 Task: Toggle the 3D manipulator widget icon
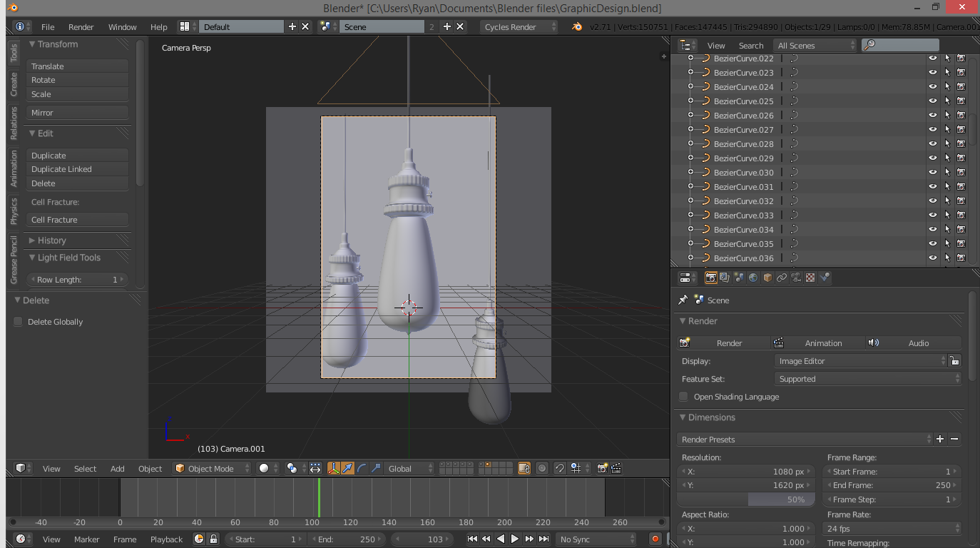click(x=334, y=468)
